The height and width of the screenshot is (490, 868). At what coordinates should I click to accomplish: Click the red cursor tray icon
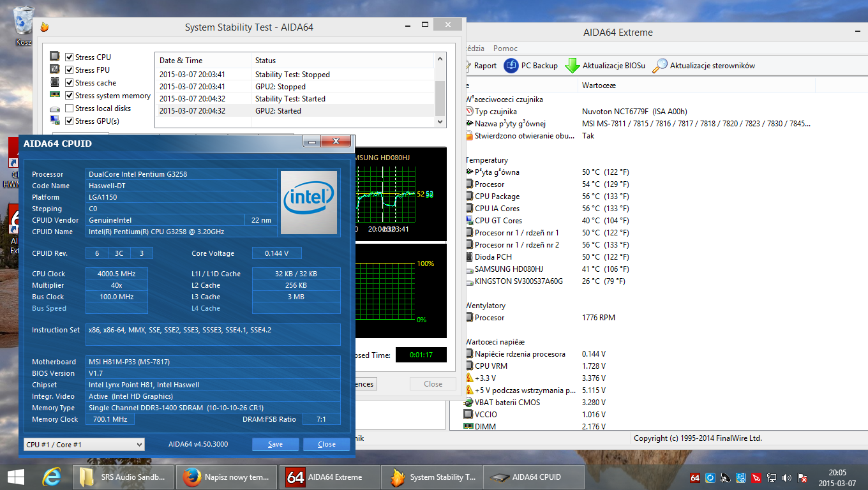point(756,477)
